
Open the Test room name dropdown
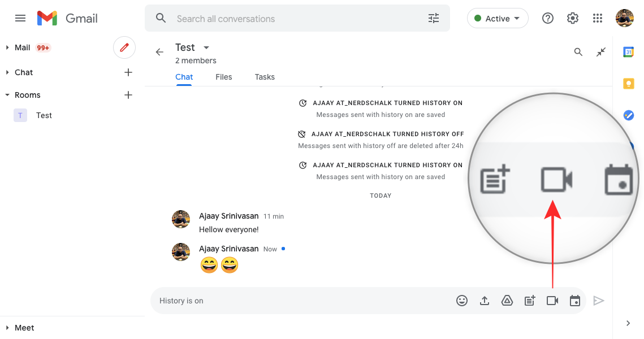(x=206, y=47)
